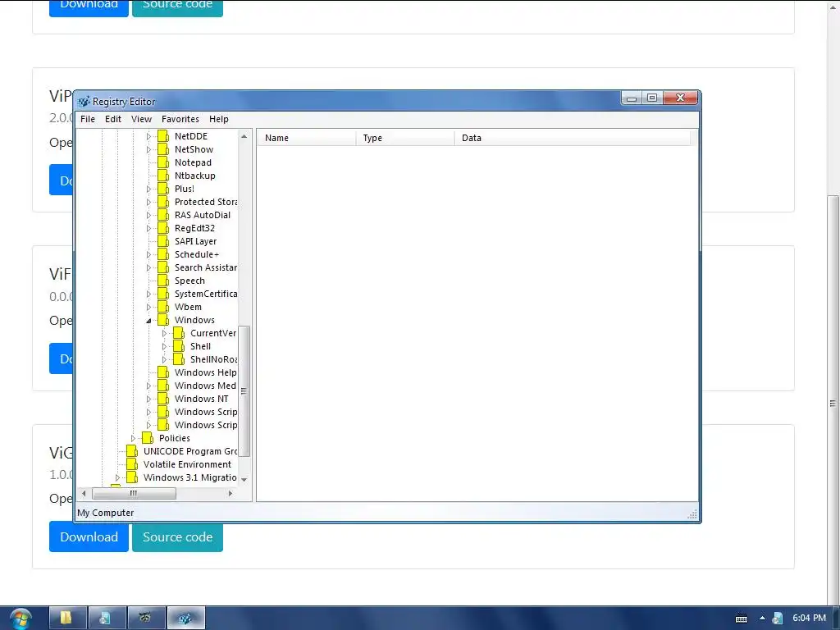Click the 6:04 PM system clock

click(x=809, y=619)
